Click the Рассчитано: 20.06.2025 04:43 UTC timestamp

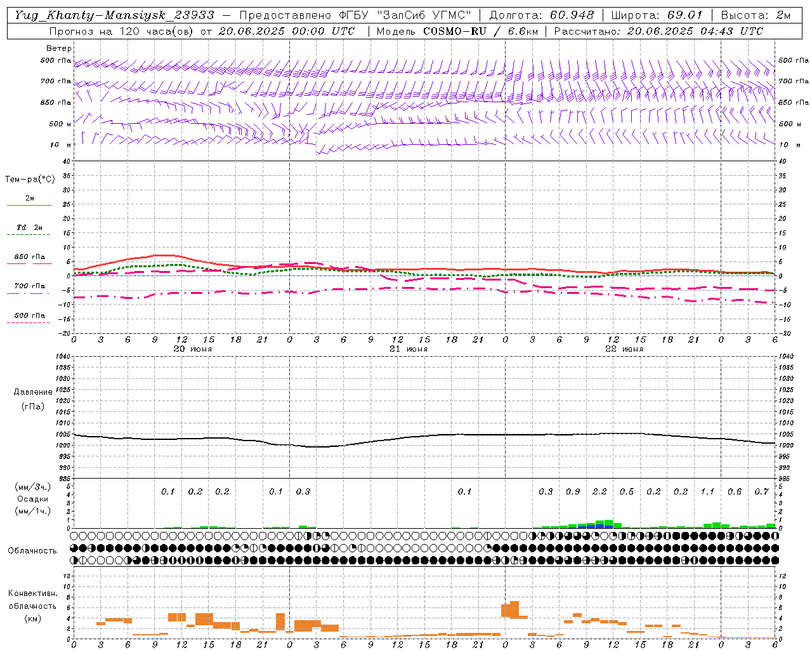(658, 31)
